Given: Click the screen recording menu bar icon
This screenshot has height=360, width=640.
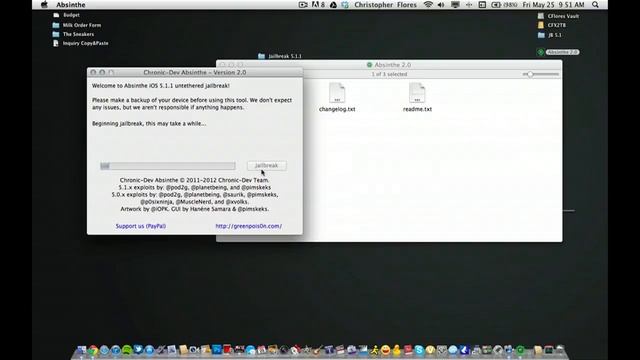Looking at the screenshot, I should [x=303, y=5].
